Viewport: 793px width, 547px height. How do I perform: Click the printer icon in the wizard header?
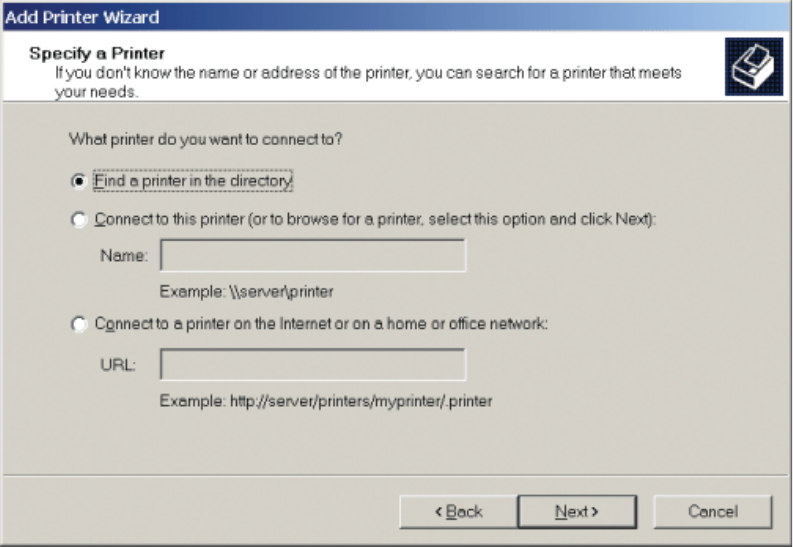click(753, 67)
